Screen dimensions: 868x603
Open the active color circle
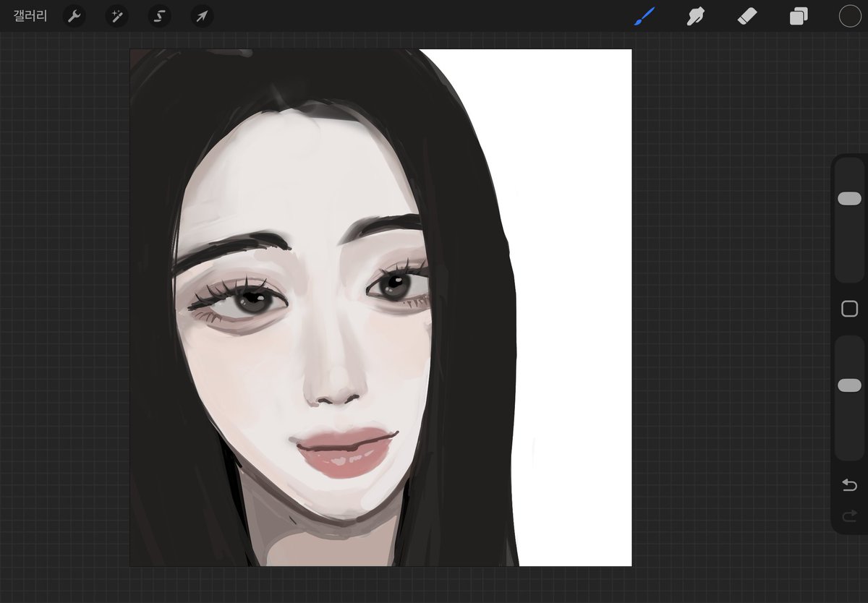[850, 16]
